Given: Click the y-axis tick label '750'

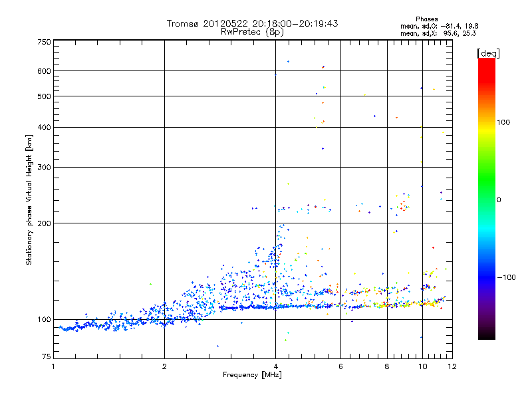Looking at the screenshot, I should [44, 42].
